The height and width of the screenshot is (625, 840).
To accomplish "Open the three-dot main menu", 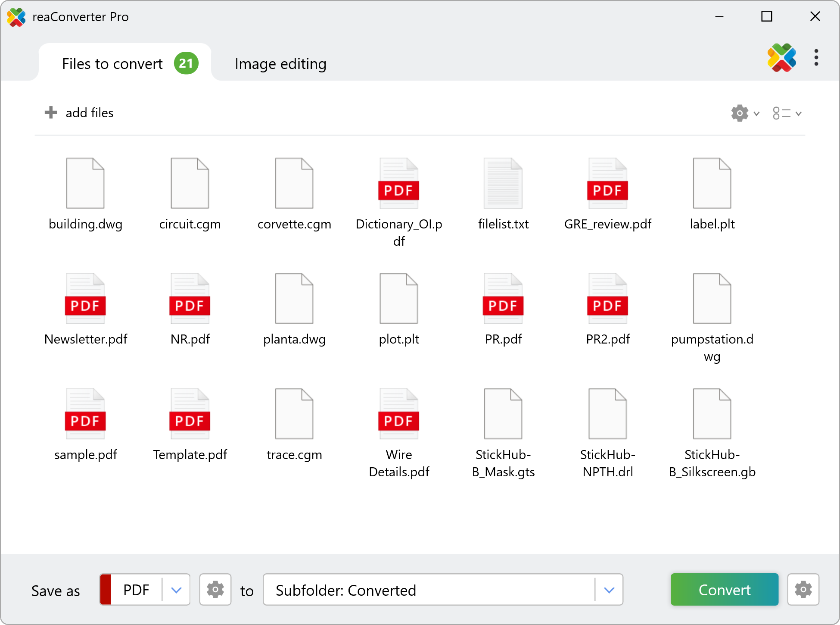I will pyautogui.click(x=816, y=58).
